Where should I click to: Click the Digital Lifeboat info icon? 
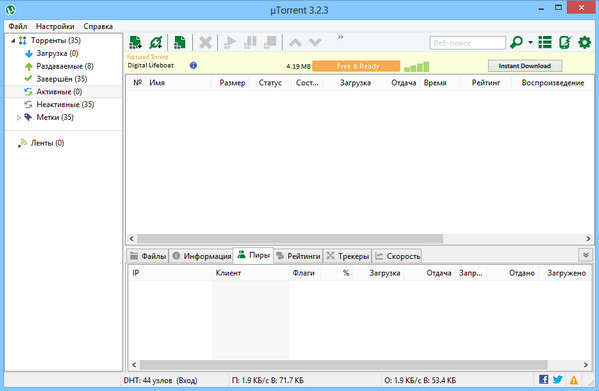[193, 65]
